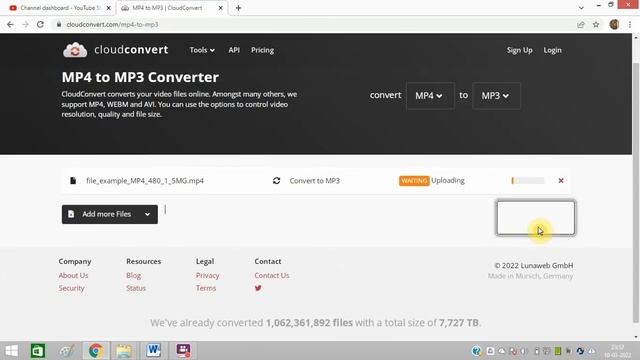Click the share page icon in the address bar
Image resolution: width=640 pixels, height=360 pixels.
(580, 24)
